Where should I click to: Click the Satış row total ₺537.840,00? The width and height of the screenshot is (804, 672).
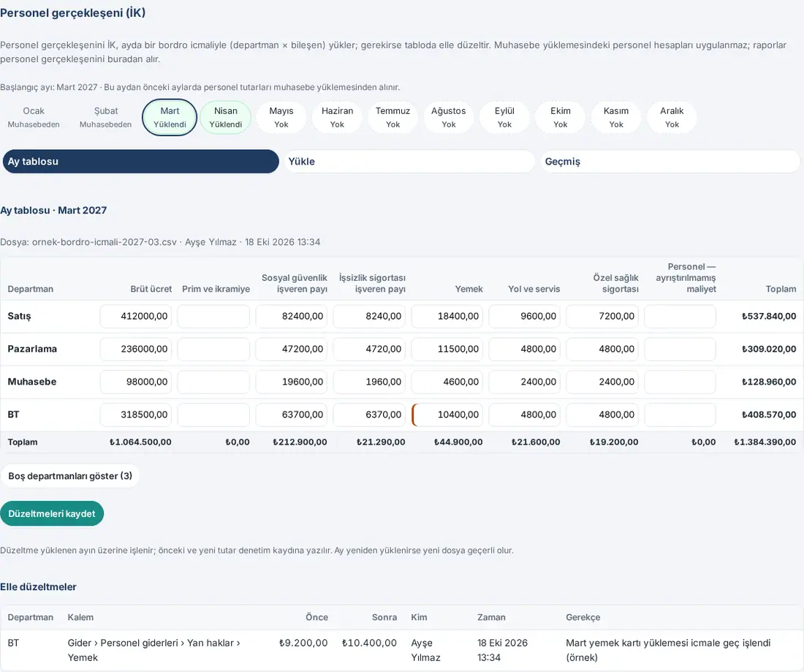[x=769, y=317]
